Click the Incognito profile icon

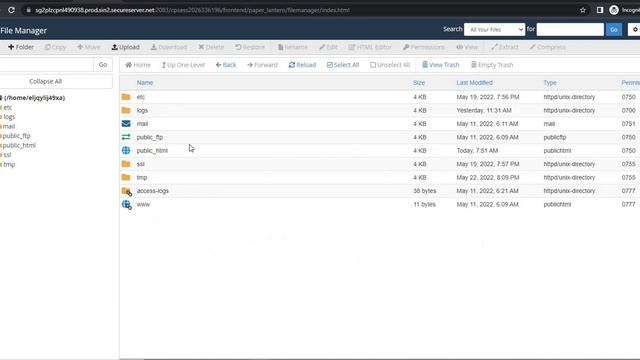pos(614,10)
